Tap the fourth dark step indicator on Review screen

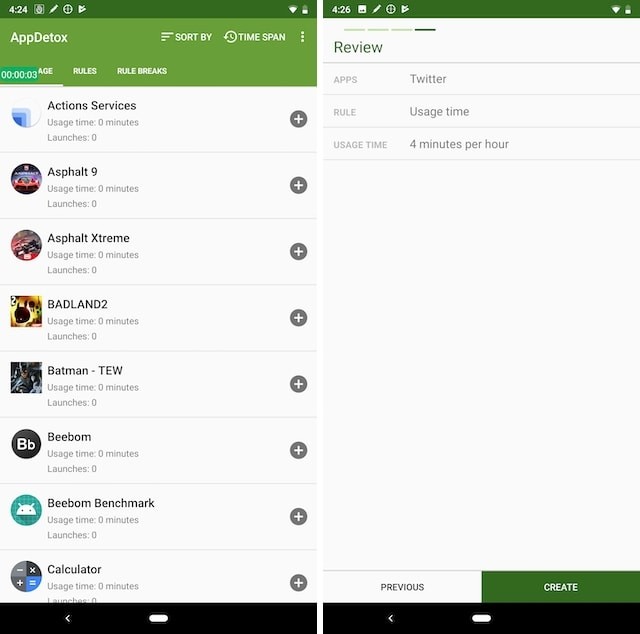425,29
